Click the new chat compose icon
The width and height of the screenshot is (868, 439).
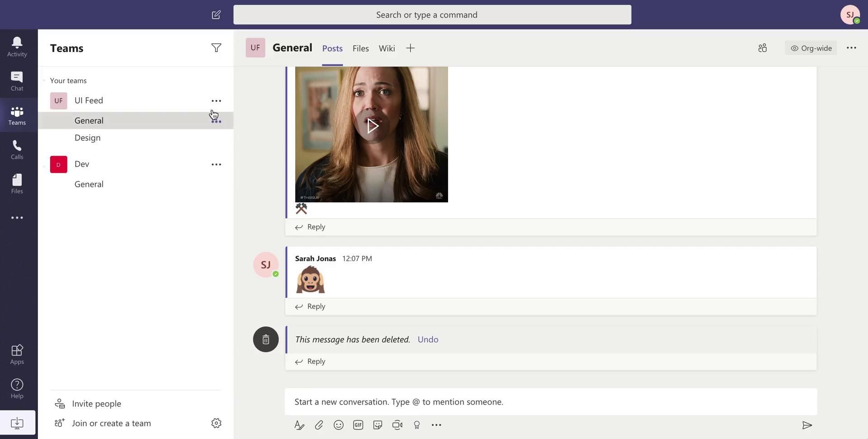tap(216, 15)
